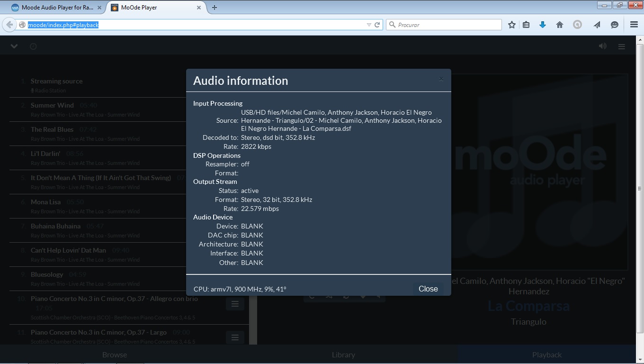Click the 22.579 mbps rate value
644x364 pixels.
click(260, 209)
